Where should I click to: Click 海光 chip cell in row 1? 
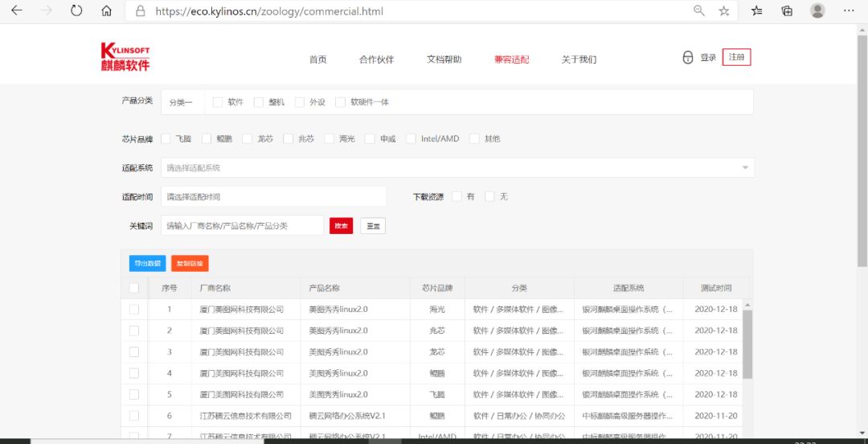coord(437,310)
